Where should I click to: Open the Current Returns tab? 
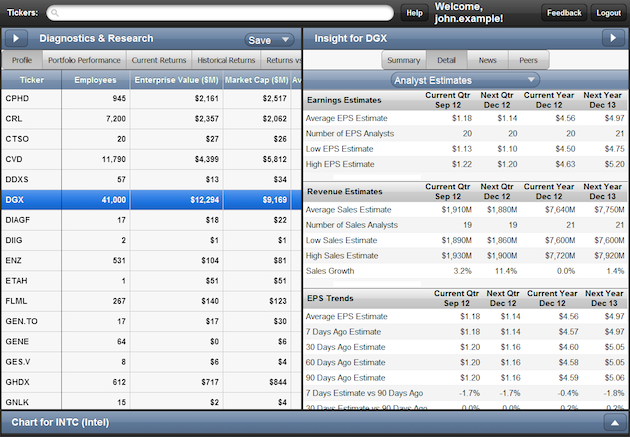tap(159, 60)
